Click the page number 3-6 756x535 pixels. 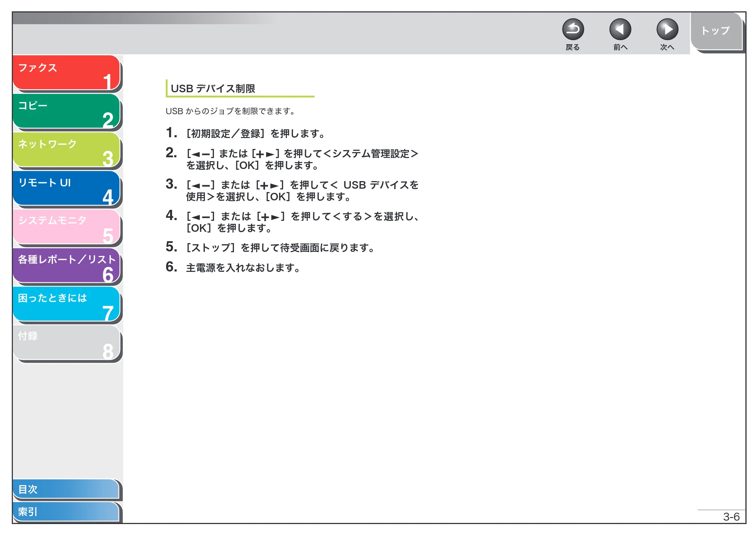tap(731, 517)
